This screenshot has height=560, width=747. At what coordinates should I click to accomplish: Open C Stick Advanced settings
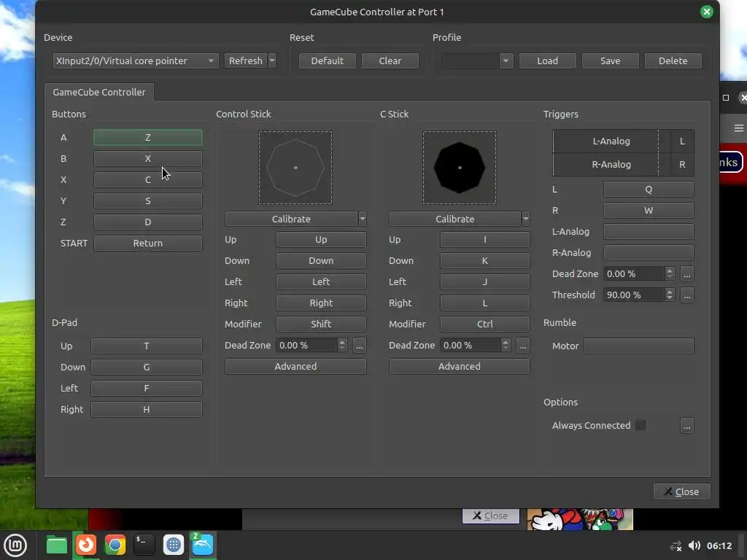pos(460,366)
